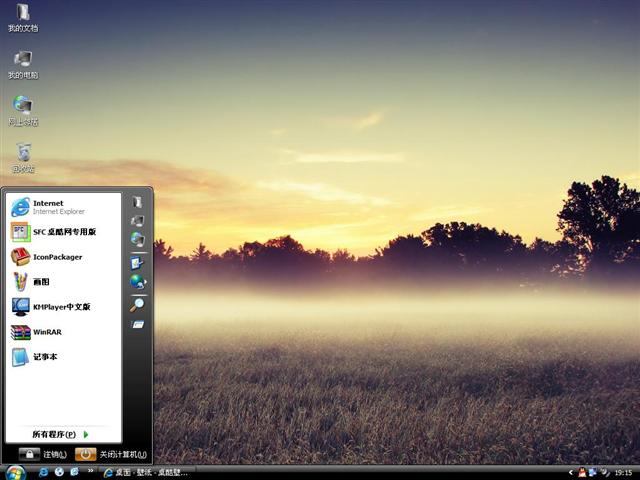This screenshot has width=640, height=480.
Task: Expand 所有程序(P) all programs list
Action: [x=60, y=434]
